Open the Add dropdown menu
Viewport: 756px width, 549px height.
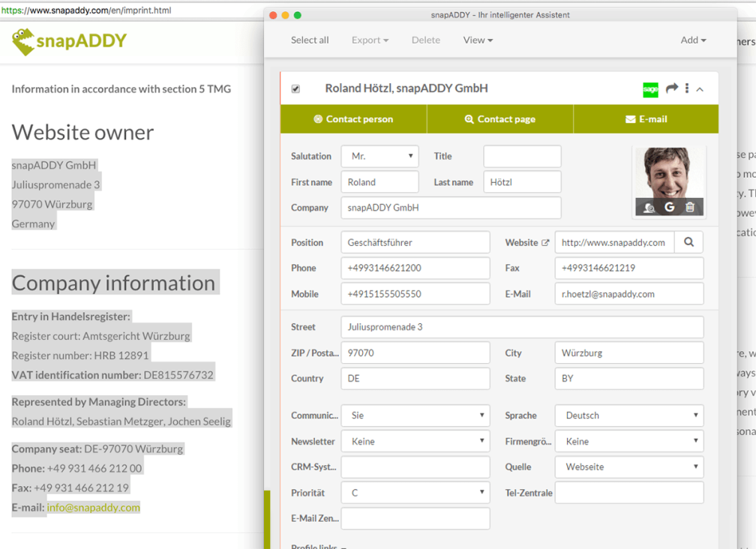pos(693,40)
